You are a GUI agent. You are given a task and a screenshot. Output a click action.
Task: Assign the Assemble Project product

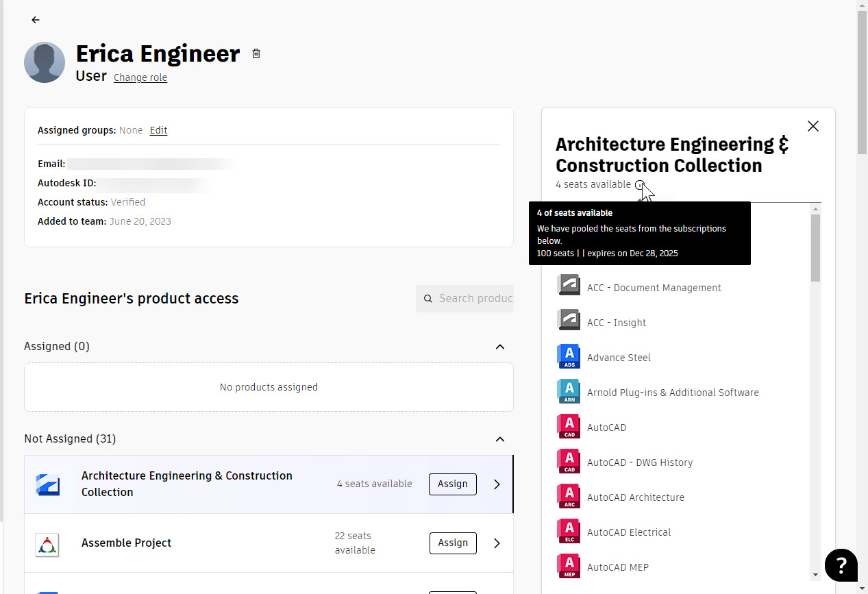point(453,543)
